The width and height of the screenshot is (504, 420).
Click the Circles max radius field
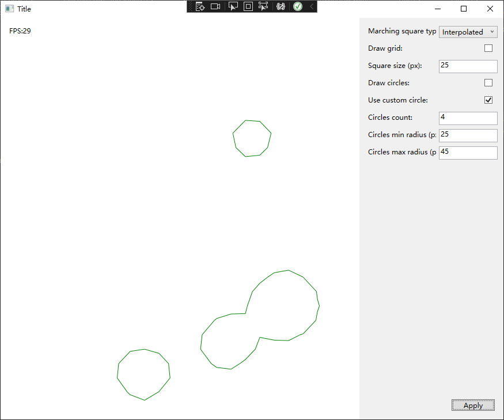coord(468,153)
